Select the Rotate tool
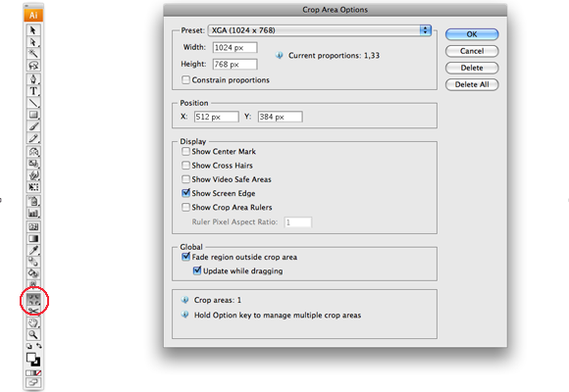Viewport: 569px width, 392px height. click(x=33, y=152)
